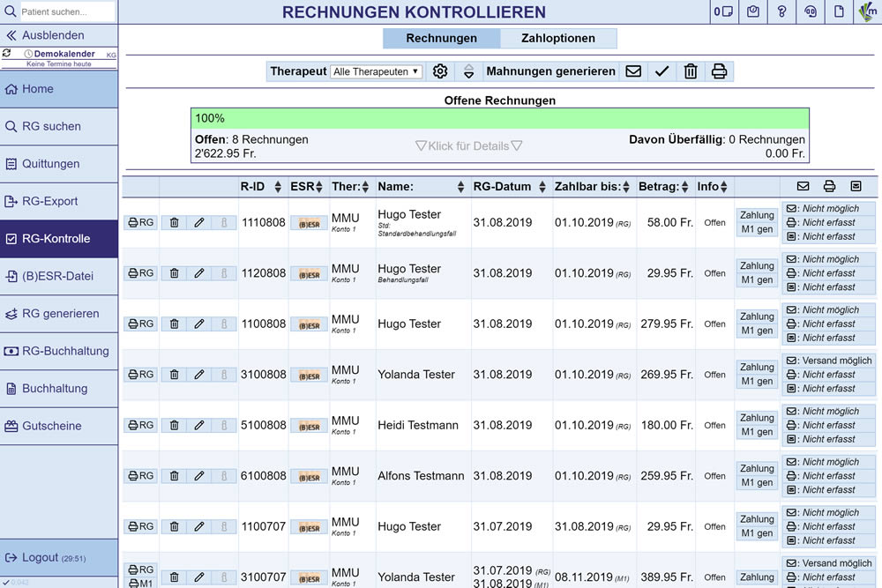Image resolution: width=882 pixels, height=588 pixels.
Task: Click Zahlung button for invoice 1110808
Action: coord(757,215)
